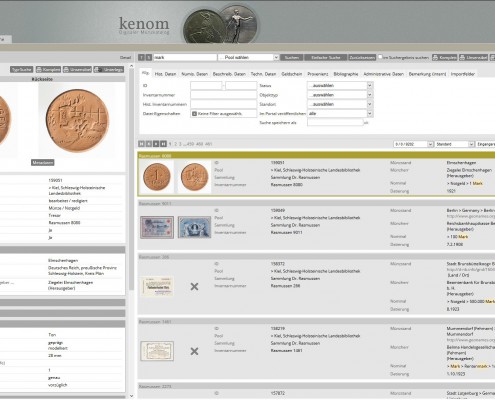Tick the Im Suchergebnis suchen checkbox
The height and width of the screenshot is (400, 495).
380,57
